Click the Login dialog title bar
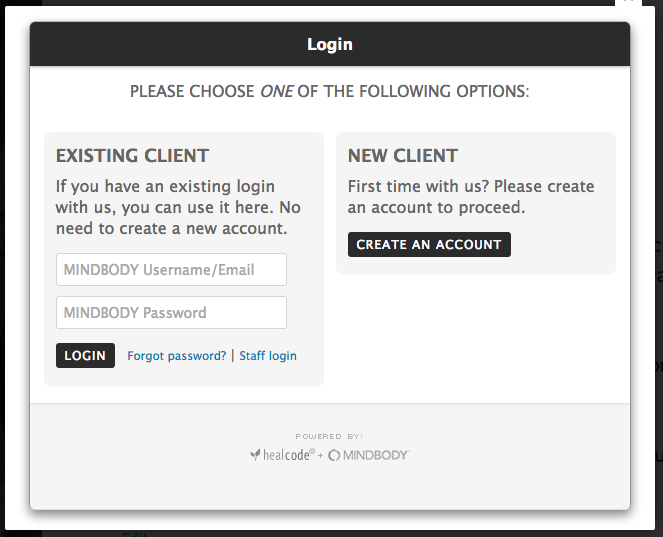Image resolution: width=663 pixels, height=537 pixels. click(330, 44)
